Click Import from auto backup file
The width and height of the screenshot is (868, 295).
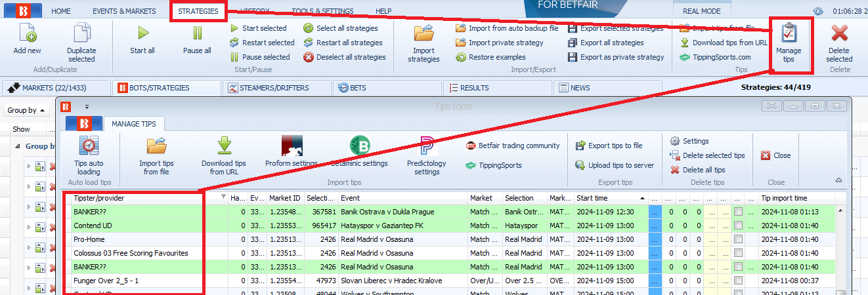coord(507,28)
